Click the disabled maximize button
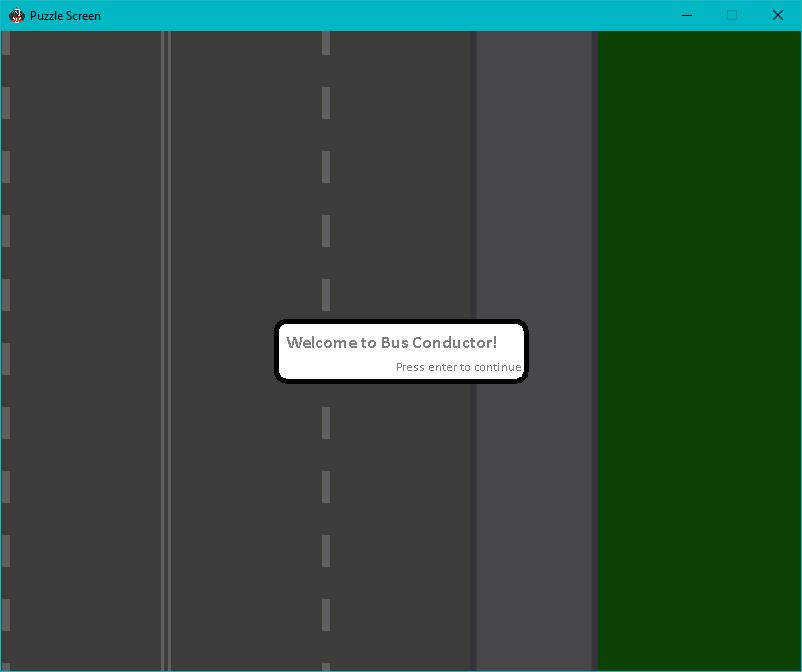 pyautogui.click(x=732, y=15)
